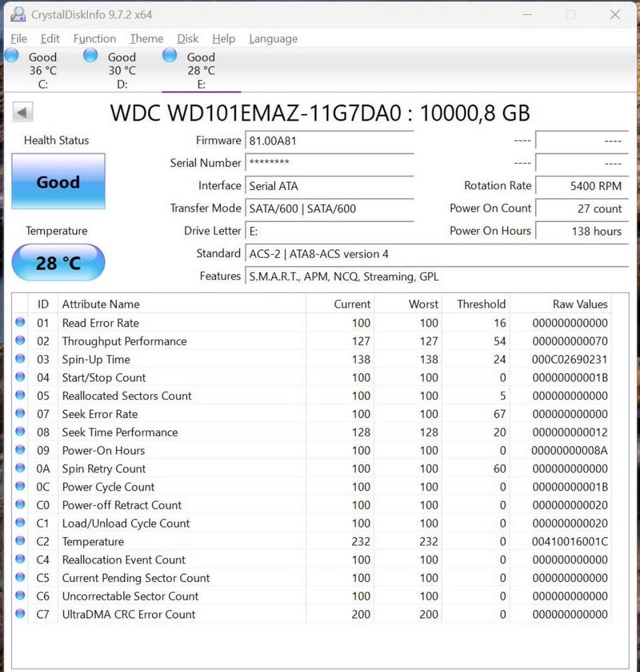This screenshot has height=672, width=640.
Task: Click the status dot for Start/Stop Count
Action: pyautogui.click(x=20, y=377)
